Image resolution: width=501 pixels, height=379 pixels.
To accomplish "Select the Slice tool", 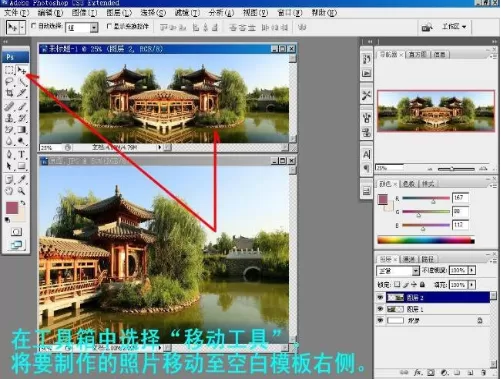I will [x=22, y=93].
